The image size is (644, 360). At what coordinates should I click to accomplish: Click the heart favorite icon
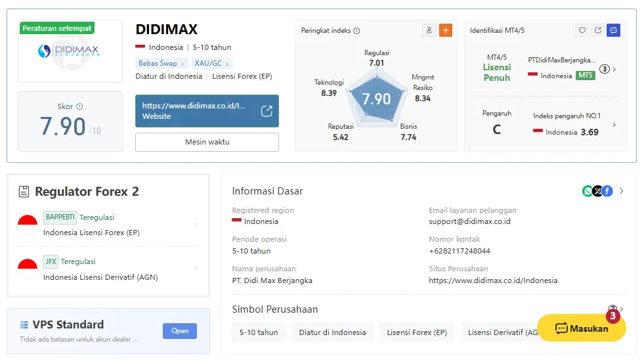pos(582,30)
